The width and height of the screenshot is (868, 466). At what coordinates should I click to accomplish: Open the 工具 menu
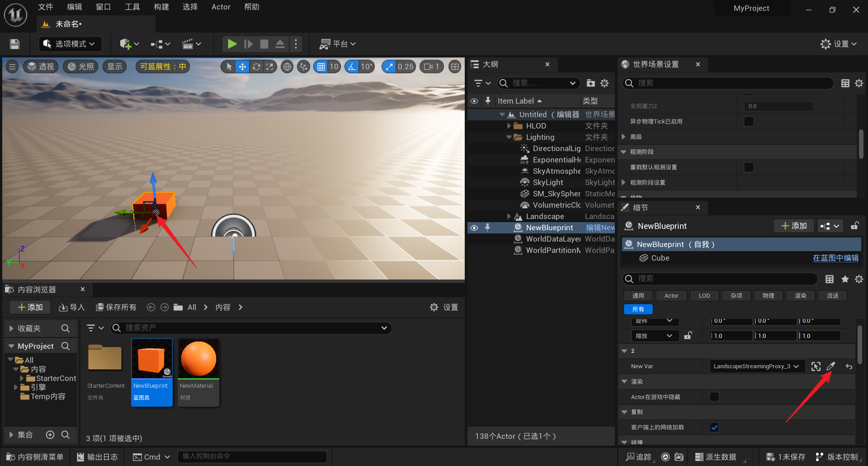(x=132, y=7)
